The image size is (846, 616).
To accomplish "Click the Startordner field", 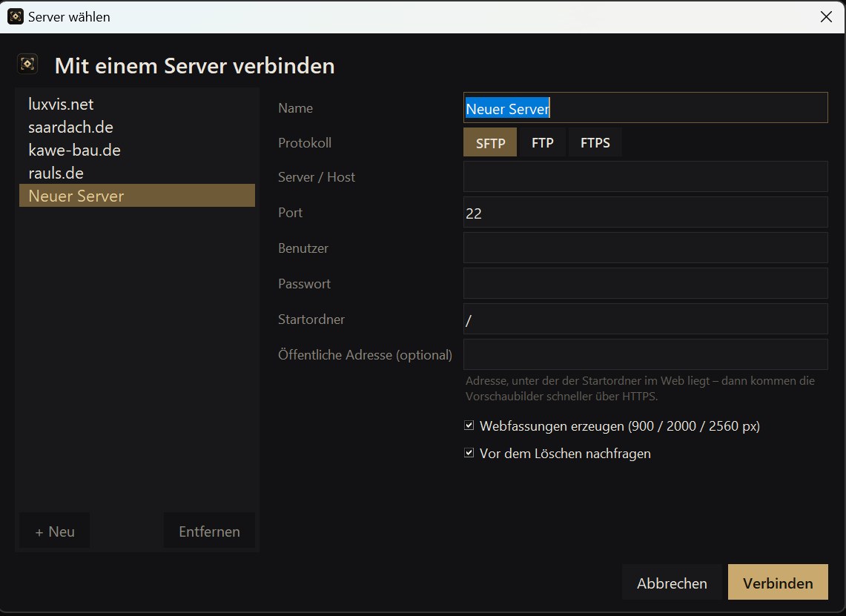I will click(645, 319).
